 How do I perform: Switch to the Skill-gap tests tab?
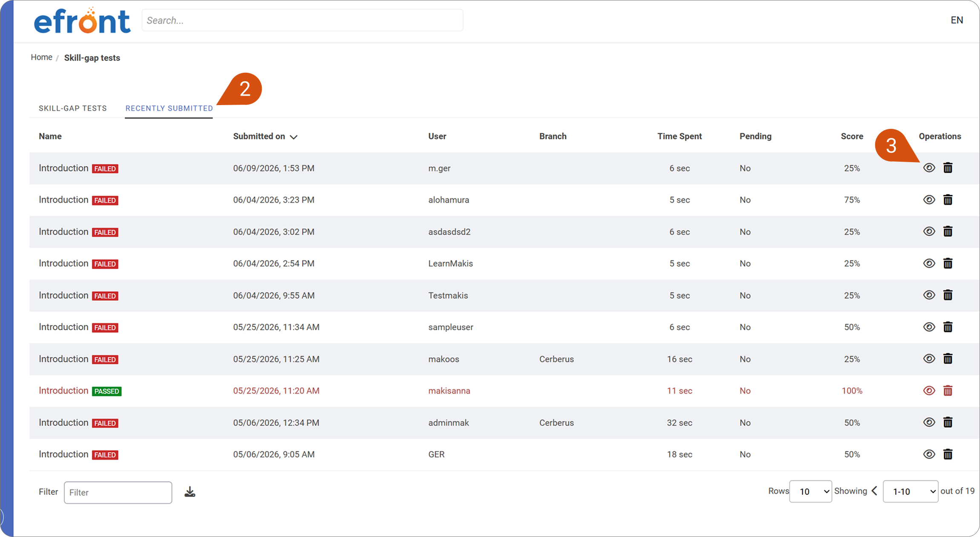click(x=73, y=108)
